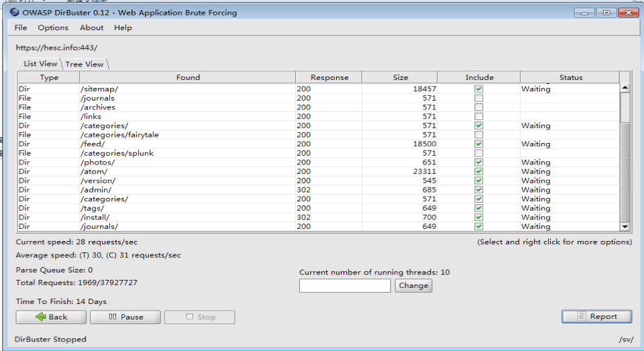The image size is (644, 351).
Task: Open the About menu
Action: click(91, 28)
